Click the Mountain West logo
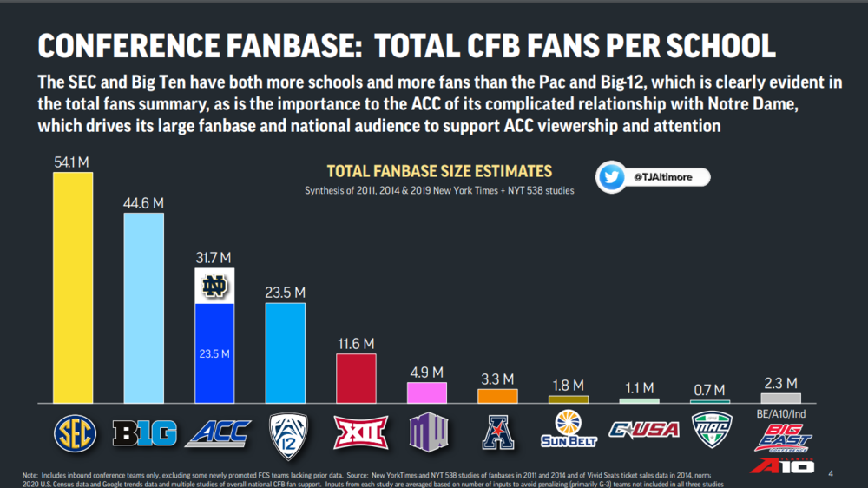Viewport: 868px width, 488px height. (427, 432)
